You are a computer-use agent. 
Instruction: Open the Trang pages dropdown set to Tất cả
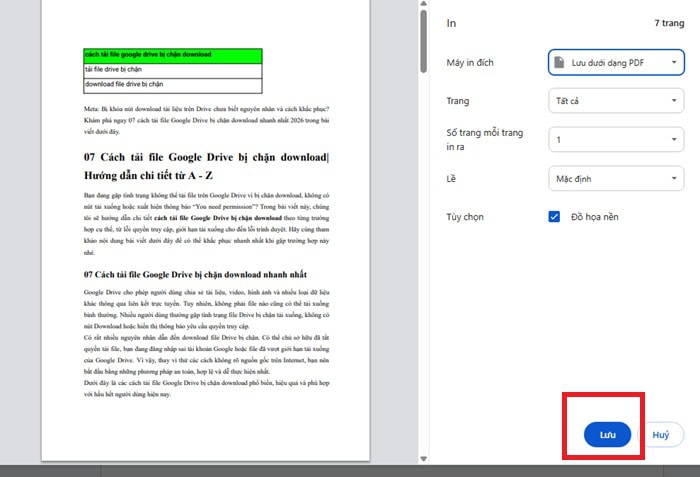tap(616, 101)
